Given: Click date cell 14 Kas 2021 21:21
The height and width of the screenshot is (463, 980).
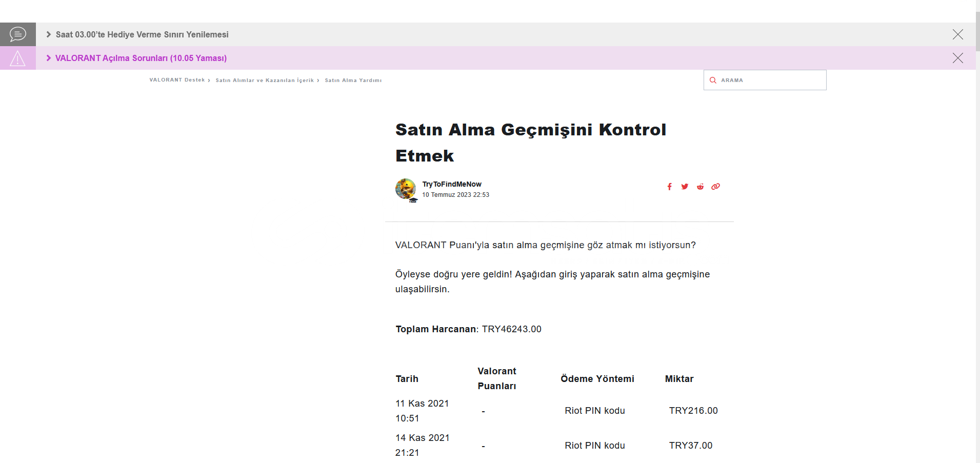Looking at the screenshot, I should pos(422,445).
